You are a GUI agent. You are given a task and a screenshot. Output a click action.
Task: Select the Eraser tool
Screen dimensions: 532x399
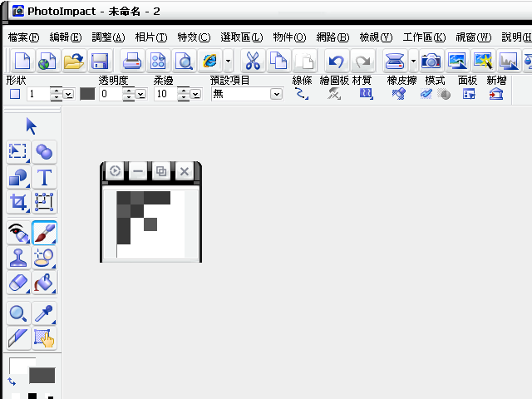(x=18, y=283)
